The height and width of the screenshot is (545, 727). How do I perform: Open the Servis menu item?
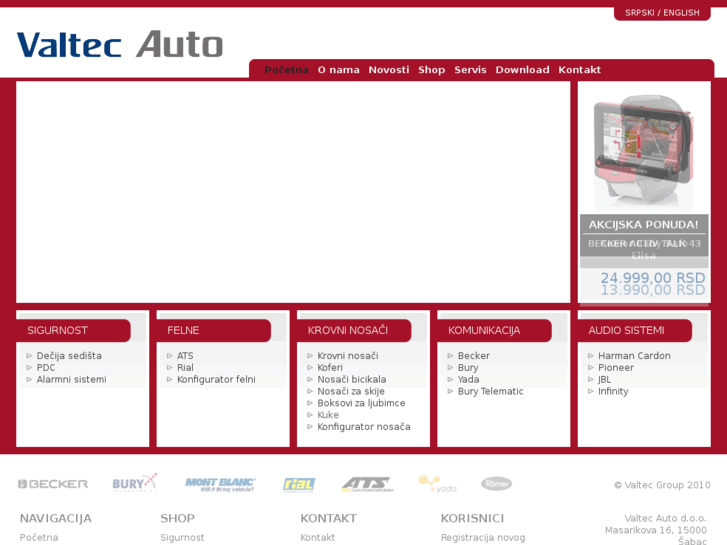coord(470,70)
